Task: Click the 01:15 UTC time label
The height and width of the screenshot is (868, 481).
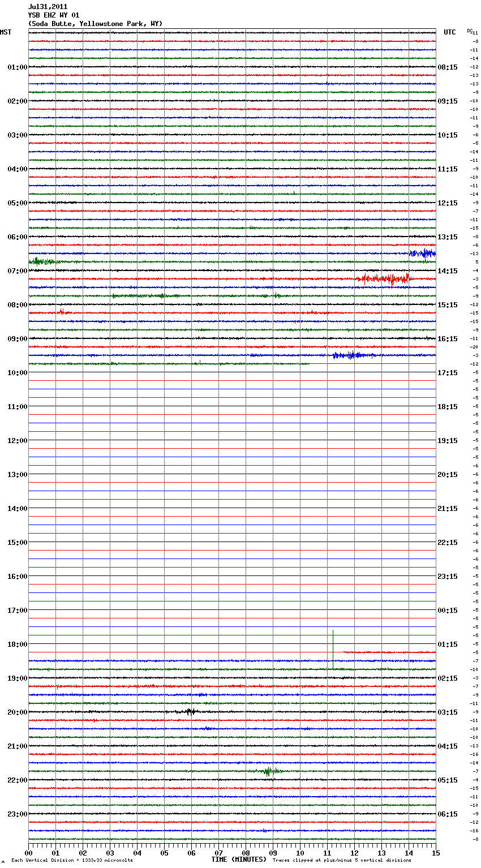Action: 448,644
